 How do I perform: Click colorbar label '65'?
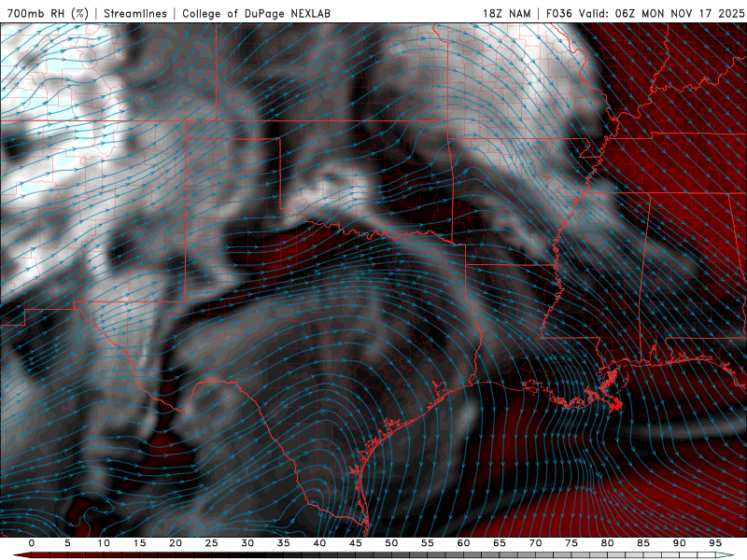pyautogui.click(x=500, y=543)
